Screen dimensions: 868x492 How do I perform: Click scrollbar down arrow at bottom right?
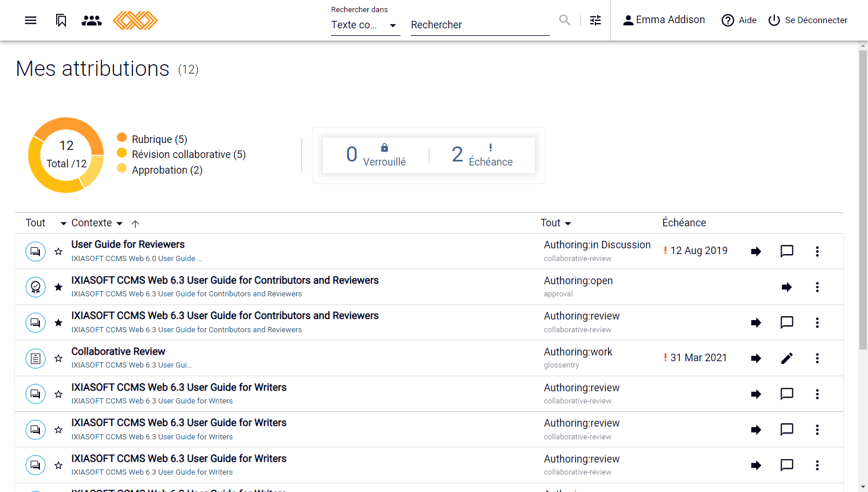[x=863, y=487]
